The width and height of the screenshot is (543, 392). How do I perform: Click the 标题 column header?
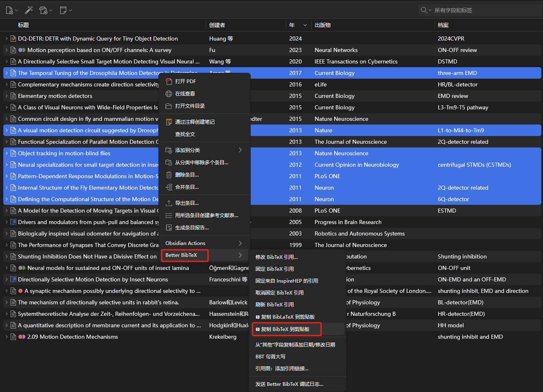[x=23, y=25]
